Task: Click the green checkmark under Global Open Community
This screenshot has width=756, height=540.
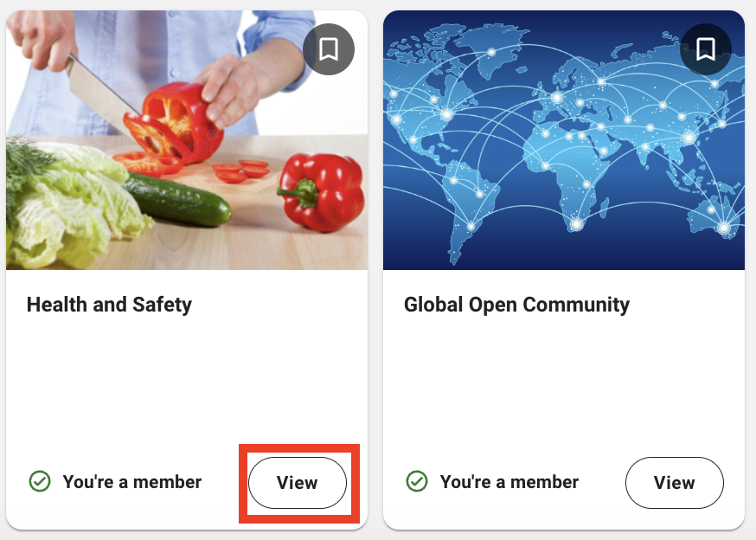Action: pos(417,481)
